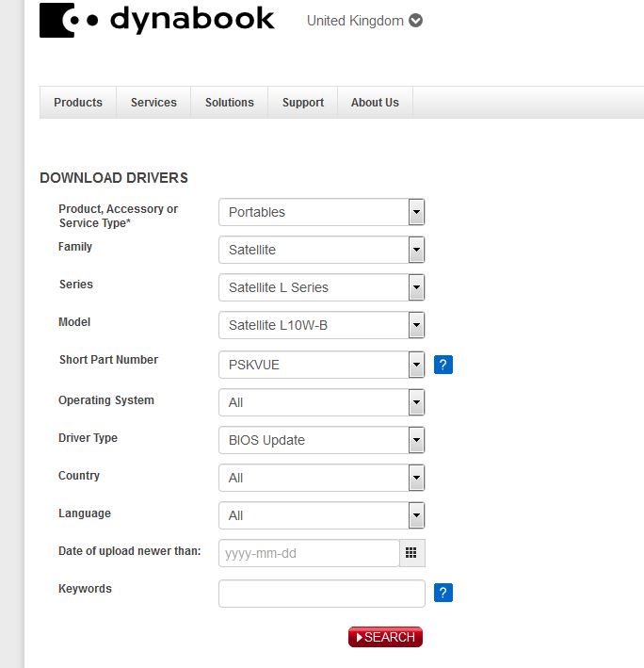Click the United Kingdom country link
644x668 pixels.
[355, 21]
